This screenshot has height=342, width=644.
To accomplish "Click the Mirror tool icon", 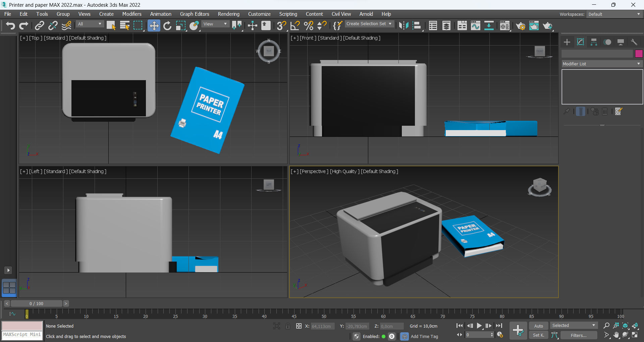I will click(x=404, y=25).
